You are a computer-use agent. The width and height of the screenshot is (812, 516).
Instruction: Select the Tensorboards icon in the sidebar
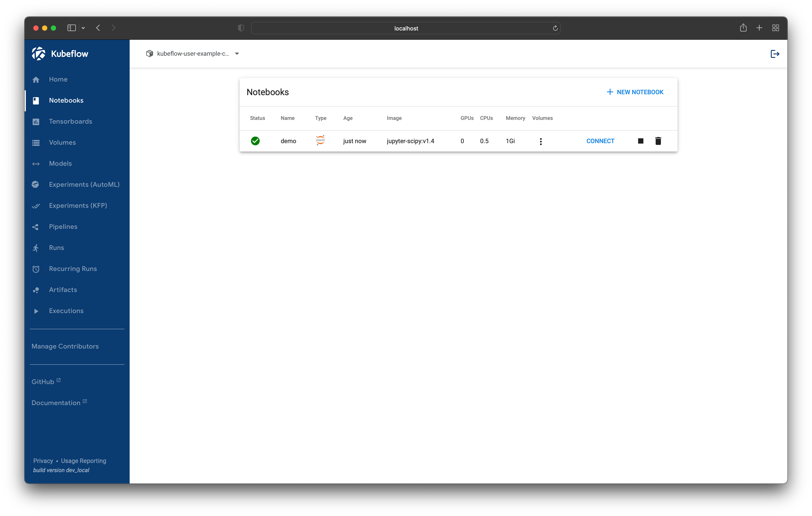coord(36,121)
